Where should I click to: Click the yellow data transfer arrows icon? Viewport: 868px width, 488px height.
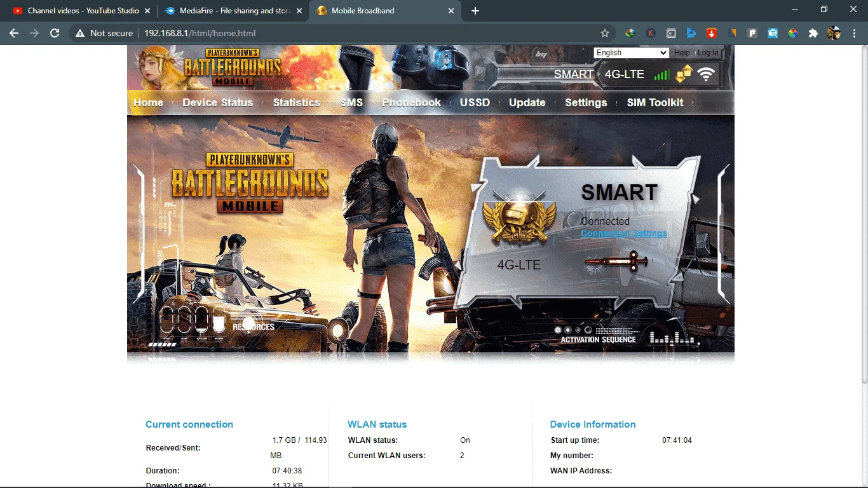[x=684, y=74]
